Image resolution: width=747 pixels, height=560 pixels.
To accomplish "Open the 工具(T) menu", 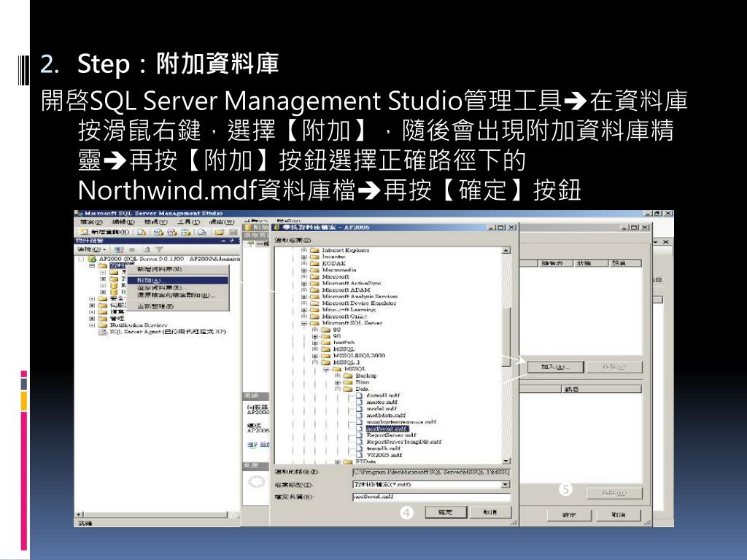I will tap(189, 222).
